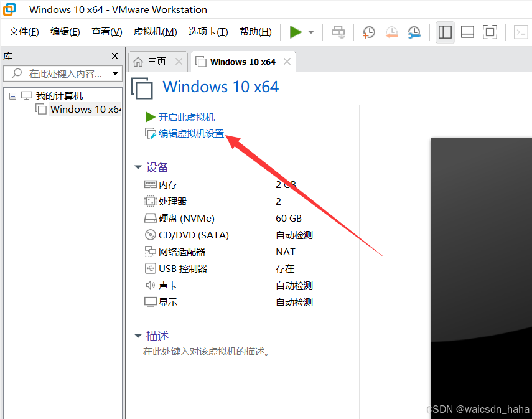Screen dimensions: 532x419
Task: Click the USB 控制器 icon
Action: 150,268
